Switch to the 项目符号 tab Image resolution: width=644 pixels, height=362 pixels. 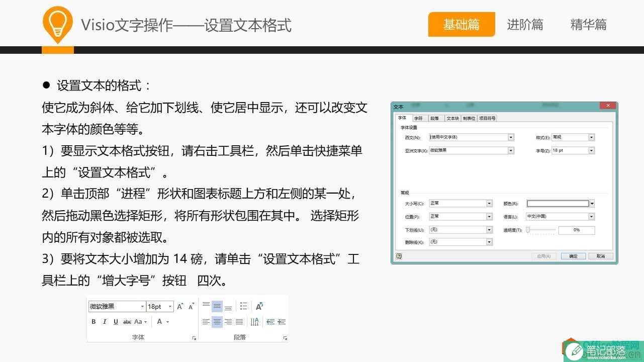click(487, 119)
